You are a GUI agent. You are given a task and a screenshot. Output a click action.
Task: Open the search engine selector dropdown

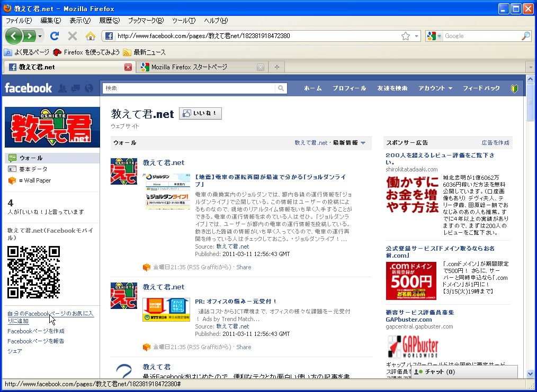(434, 36)
